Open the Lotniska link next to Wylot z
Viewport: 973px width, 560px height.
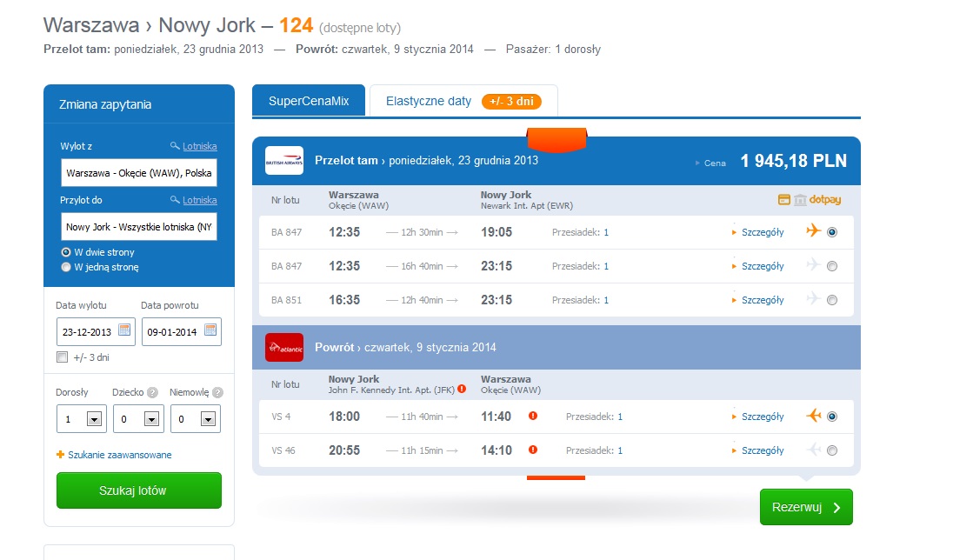200,146
